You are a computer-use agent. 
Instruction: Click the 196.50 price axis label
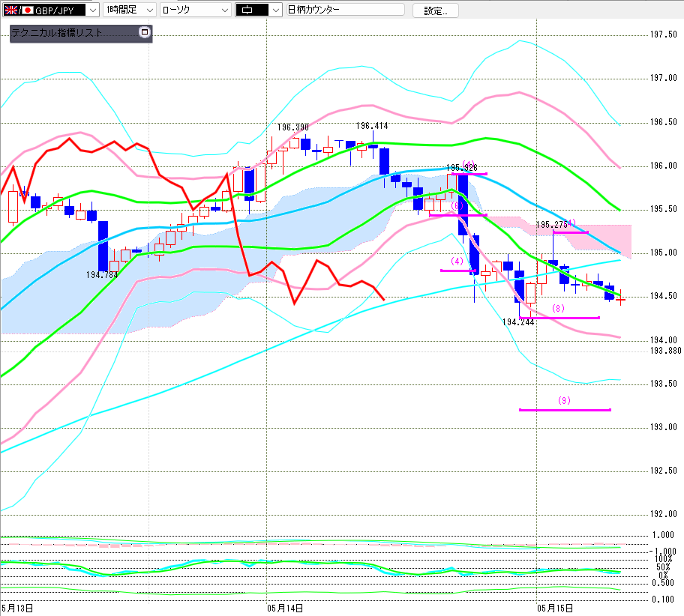[664, 122]
